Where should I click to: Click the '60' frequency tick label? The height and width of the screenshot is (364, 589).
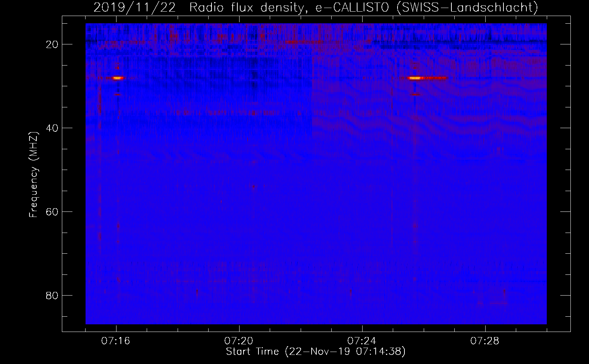pyautogui.click(x=52, y=212)
